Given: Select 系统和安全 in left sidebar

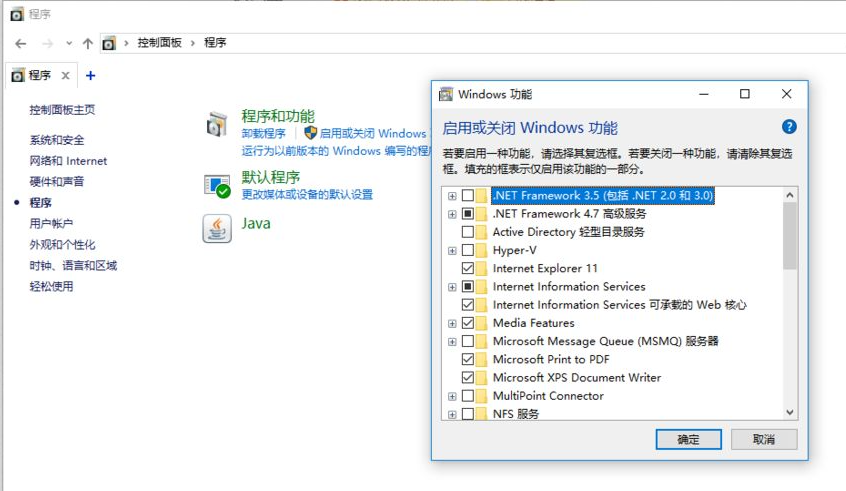Looking at the screenshot, I should point(57,140).
